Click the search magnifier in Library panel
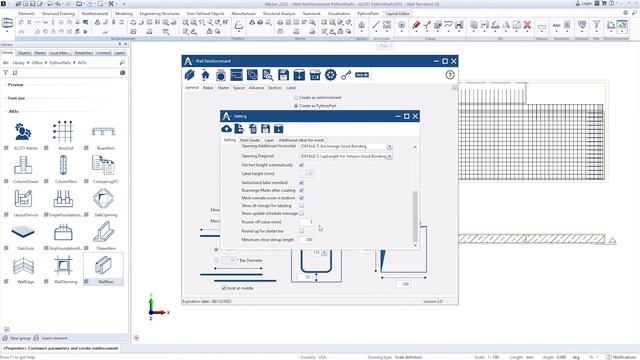 [122, 62]
